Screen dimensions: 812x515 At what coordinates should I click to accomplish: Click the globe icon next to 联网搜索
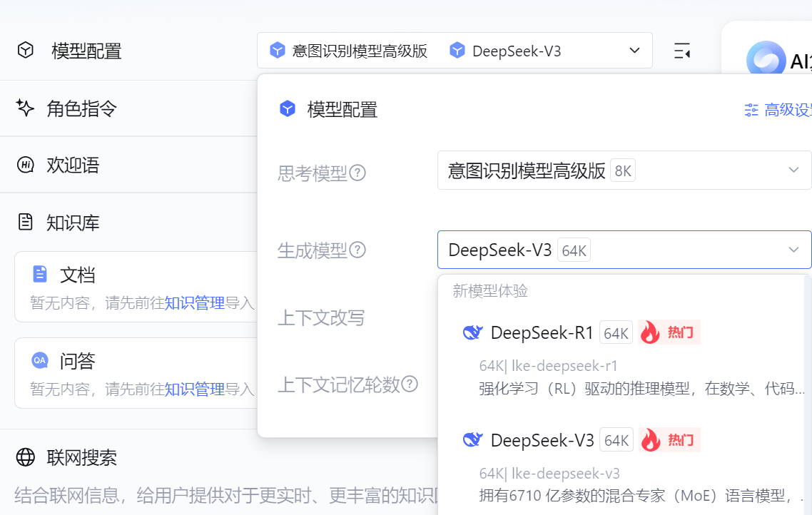click(x=26, y=457)
